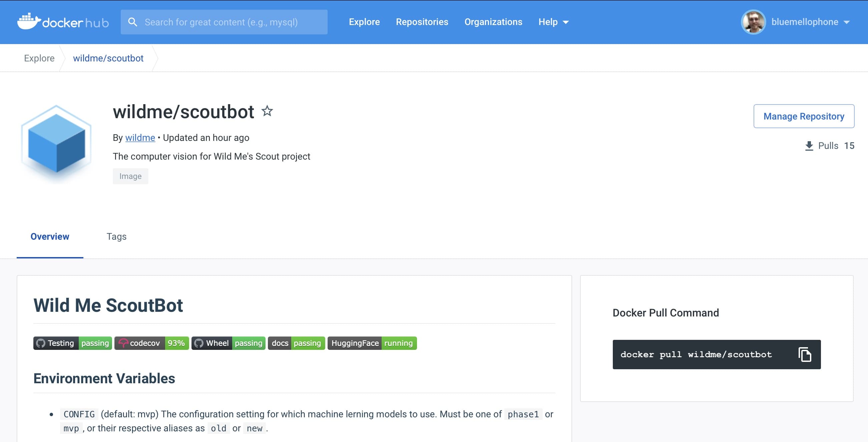Focus the search for great content field
The image size is (868, 442).
point(224,22)
